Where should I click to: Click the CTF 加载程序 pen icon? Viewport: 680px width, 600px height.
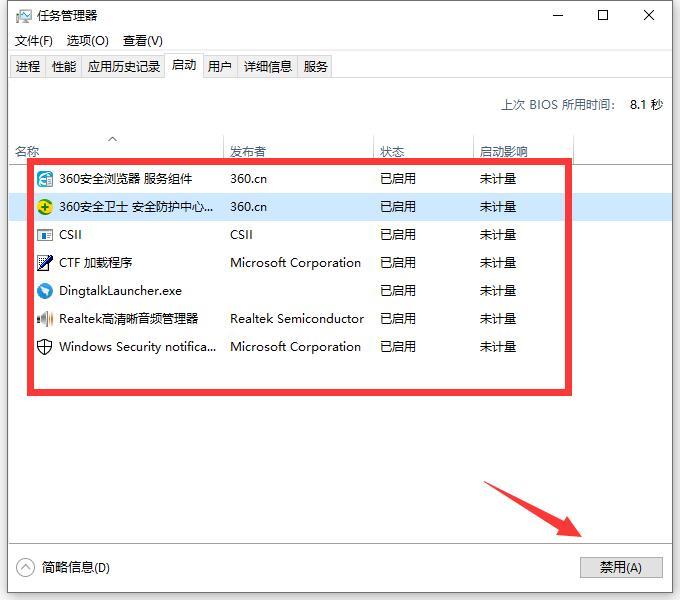point(45,263)
